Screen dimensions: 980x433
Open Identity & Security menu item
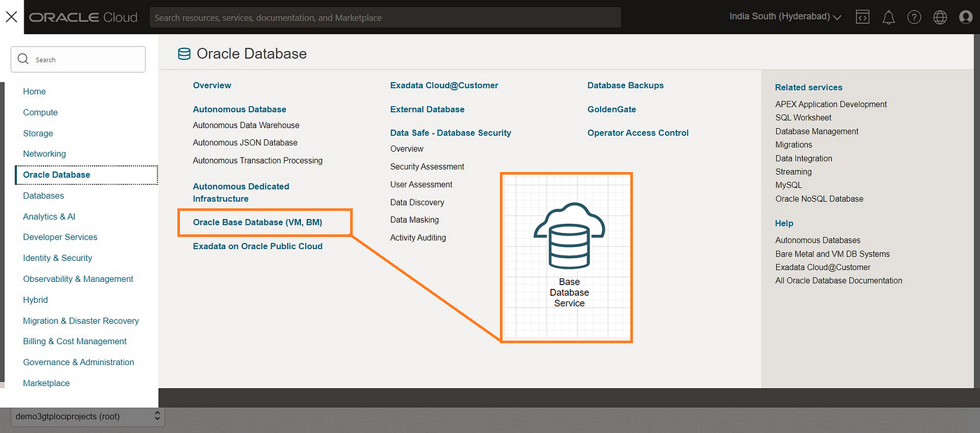coord(57,258)
